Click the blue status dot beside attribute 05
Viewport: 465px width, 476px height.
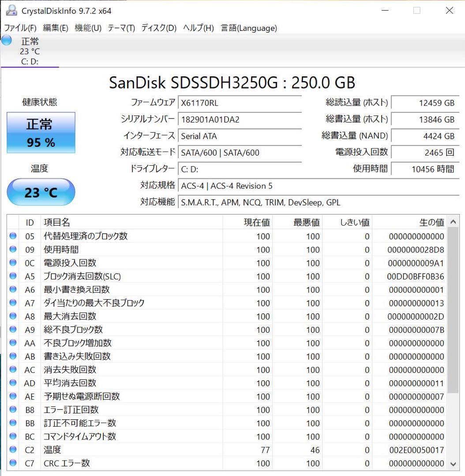13,236
